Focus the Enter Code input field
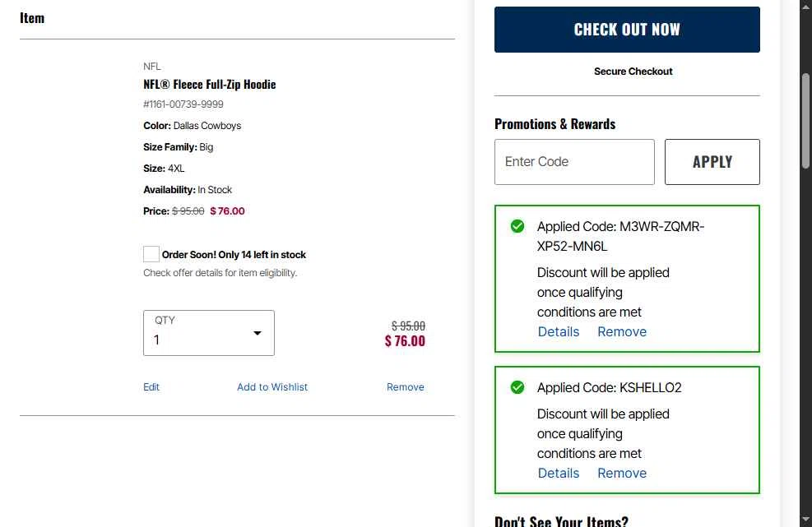812x527 pixels. [574, 162]
